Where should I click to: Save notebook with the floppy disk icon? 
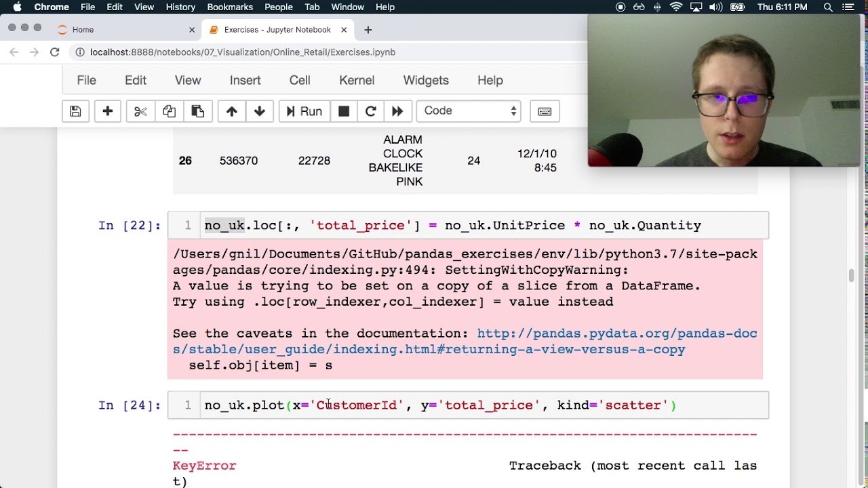point(75,111)
